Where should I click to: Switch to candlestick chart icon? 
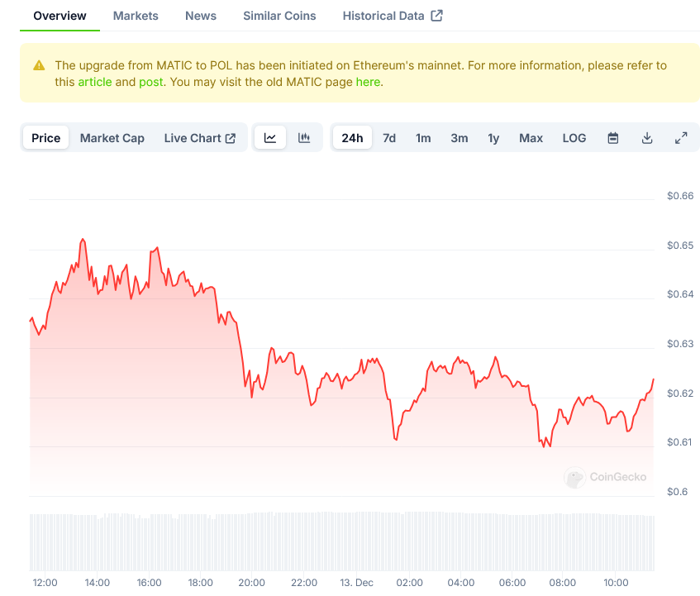tap(304, 138)
